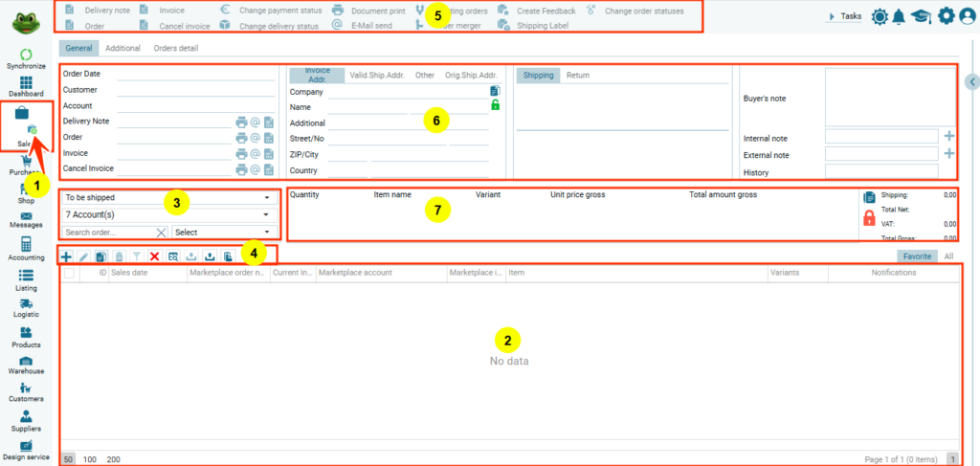
Task: Click into the Search order field
Action: click(107, 232)
